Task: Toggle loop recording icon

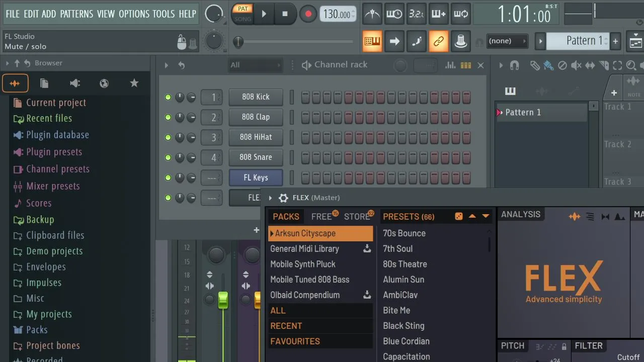Action: (x=460, y=14)
